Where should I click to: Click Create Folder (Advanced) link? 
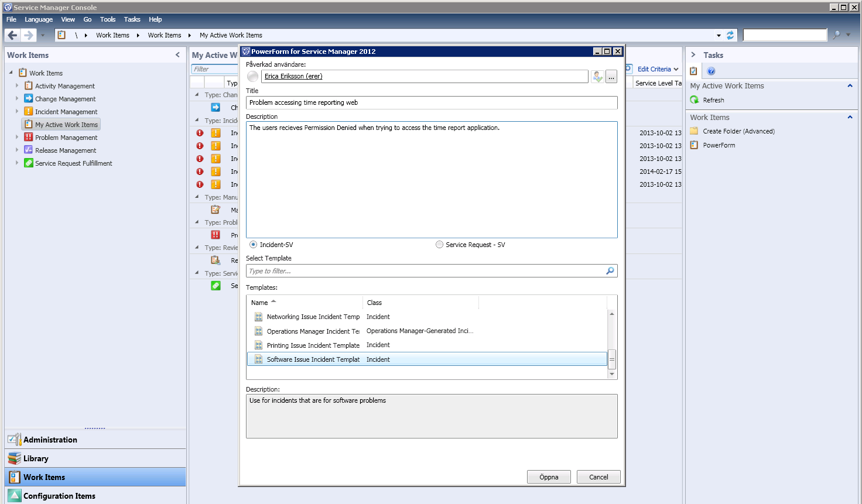click(738, 131)
